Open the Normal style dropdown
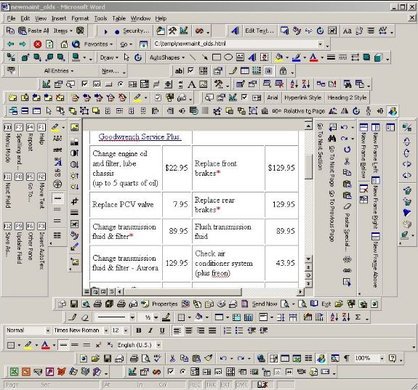The height and width of the screenshot is (390, 418). 27,330
